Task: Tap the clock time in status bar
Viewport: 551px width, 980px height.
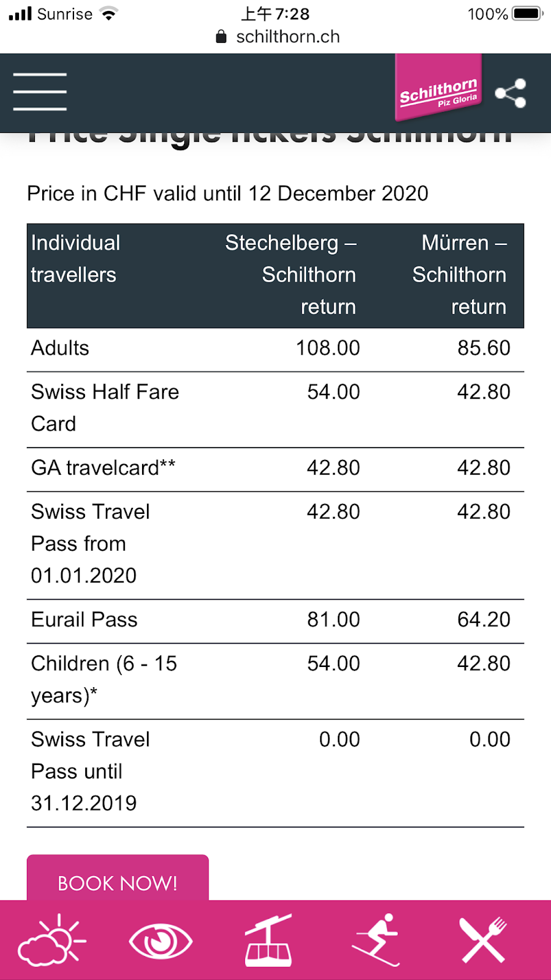Action: click(275, 13)
